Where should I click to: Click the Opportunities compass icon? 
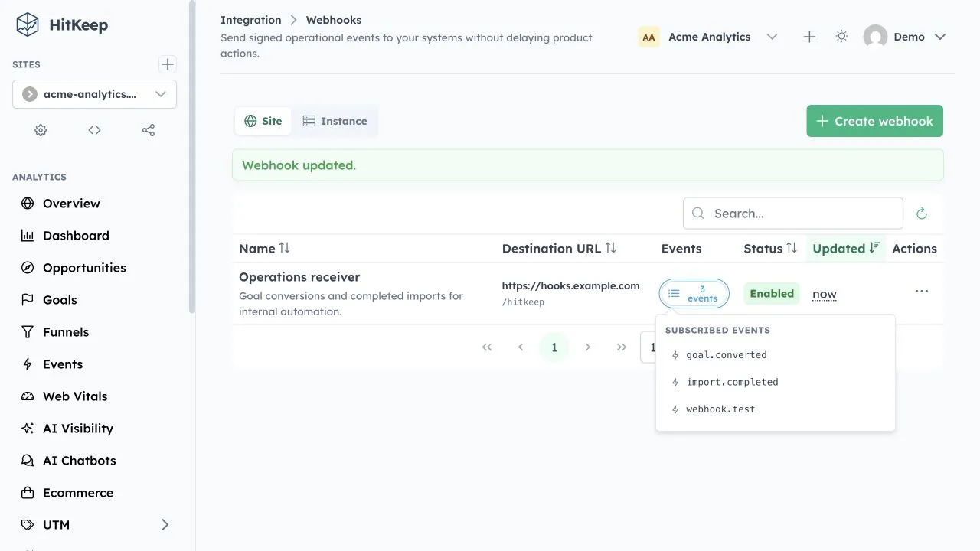(28, 268)
